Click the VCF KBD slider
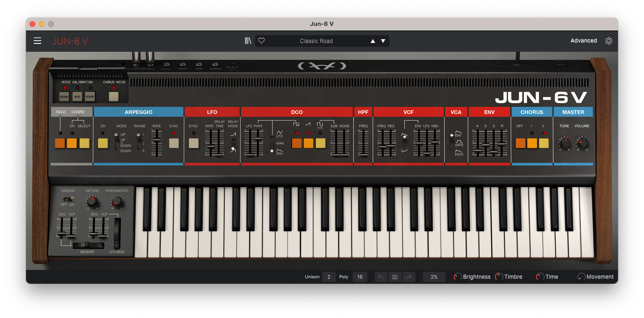 point(435,143)
